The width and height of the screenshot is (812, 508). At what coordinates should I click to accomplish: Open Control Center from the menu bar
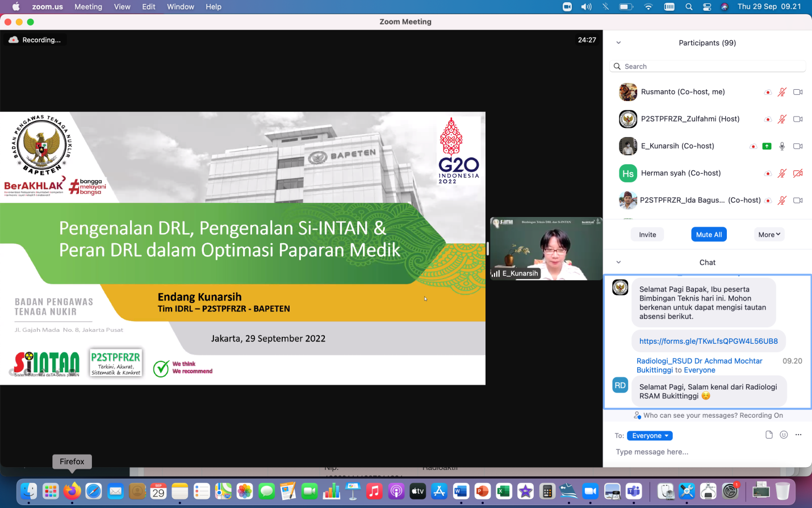[707, 7]
